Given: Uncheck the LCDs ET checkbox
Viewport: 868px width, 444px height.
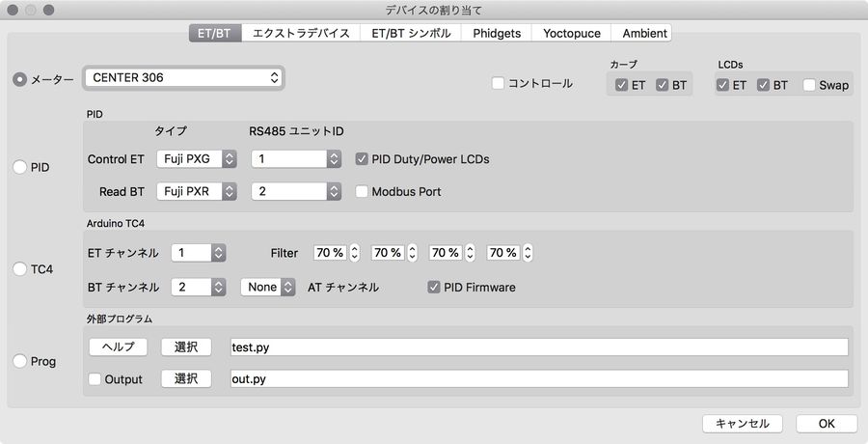Looking at the screenshot, I should tap(722, 85).
